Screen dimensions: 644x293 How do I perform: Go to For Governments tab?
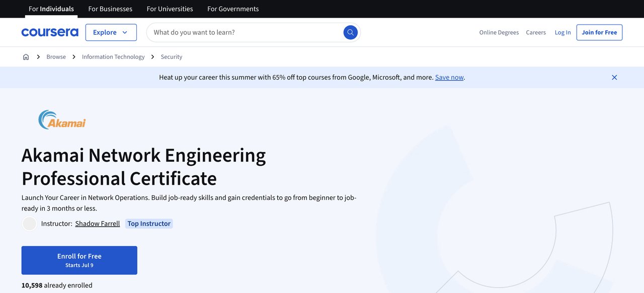coord(233,9)
